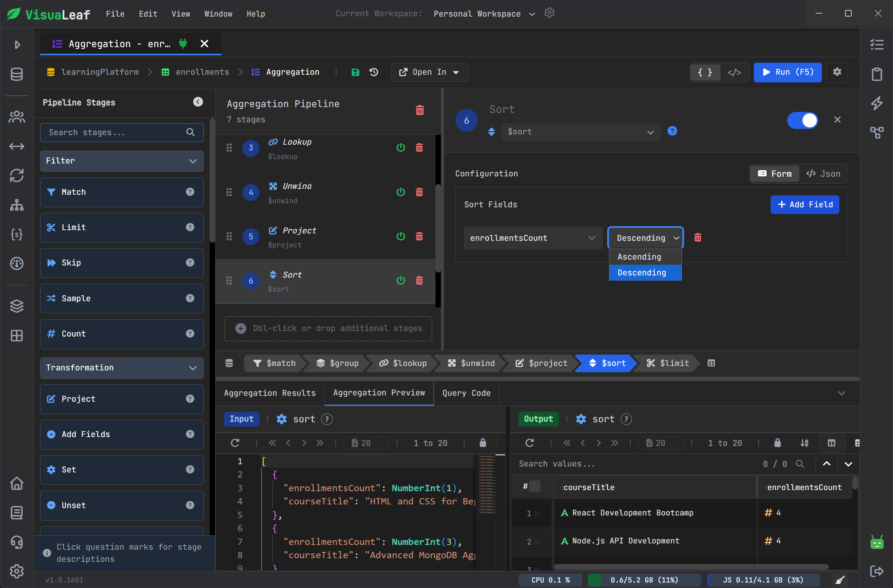This screenshot has width=893, height=588.
Task: Switch configuration to Json view
Action: [x=823, y=174]
